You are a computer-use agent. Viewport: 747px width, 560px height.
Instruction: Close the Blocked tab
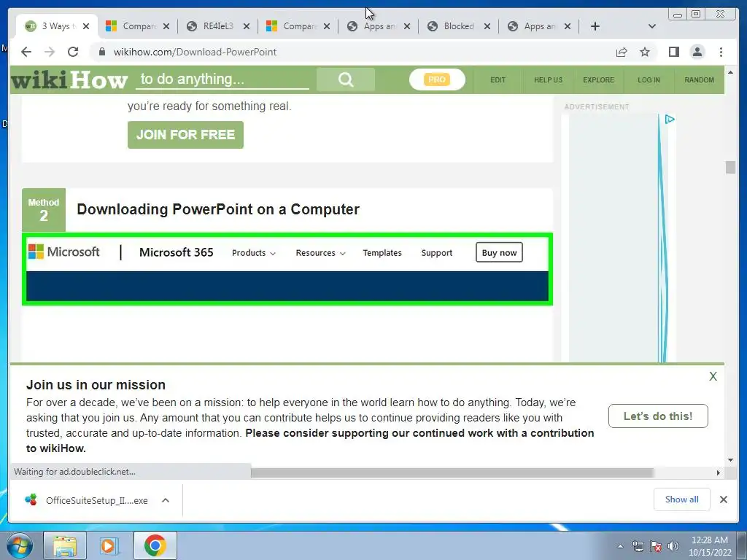tap(487, 26)
